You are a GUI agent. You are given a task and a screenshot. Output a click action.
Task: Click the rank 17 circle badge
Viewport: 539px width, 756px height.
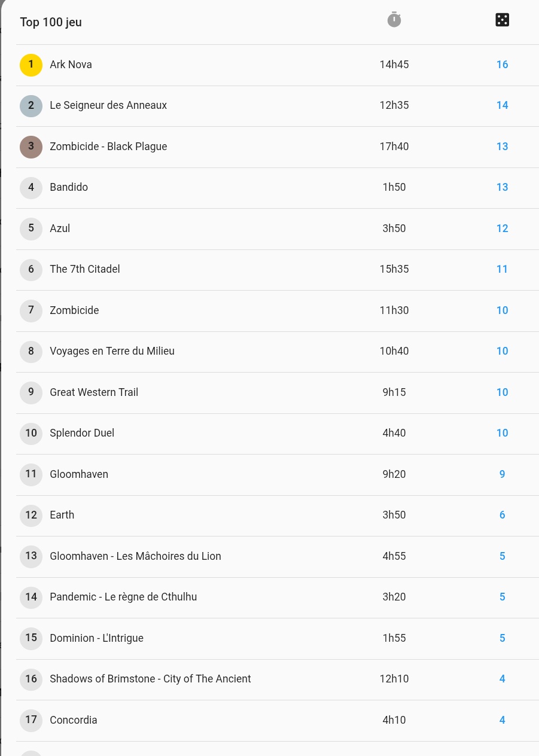tap(31, 720)
